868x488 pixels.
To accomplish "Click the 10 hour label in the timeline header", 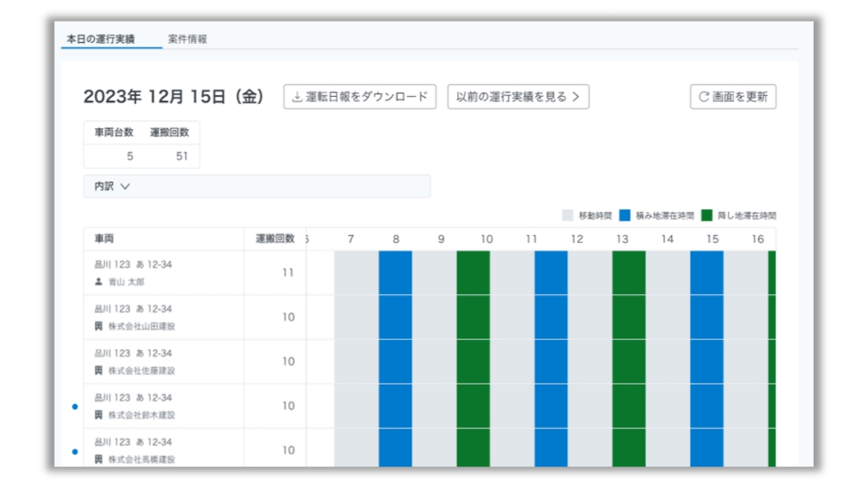I will (487, 239).
